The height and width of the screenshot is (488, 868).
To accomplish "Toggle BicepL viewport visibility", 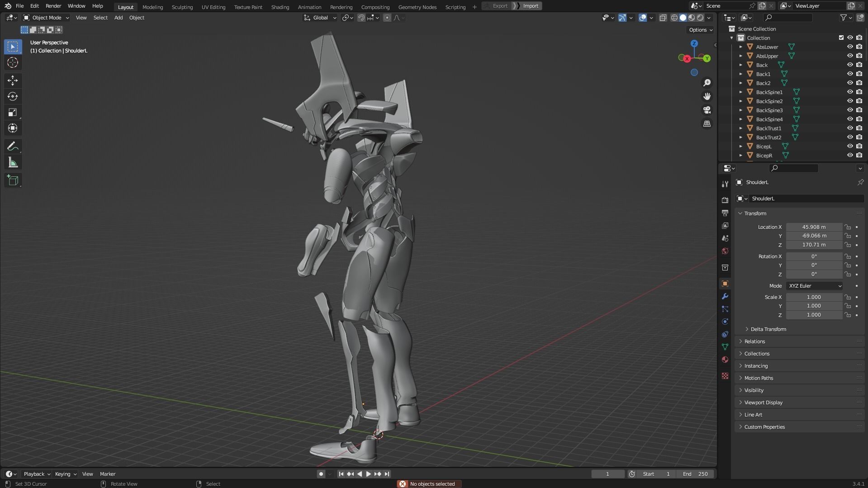I will tap(850, 146).
